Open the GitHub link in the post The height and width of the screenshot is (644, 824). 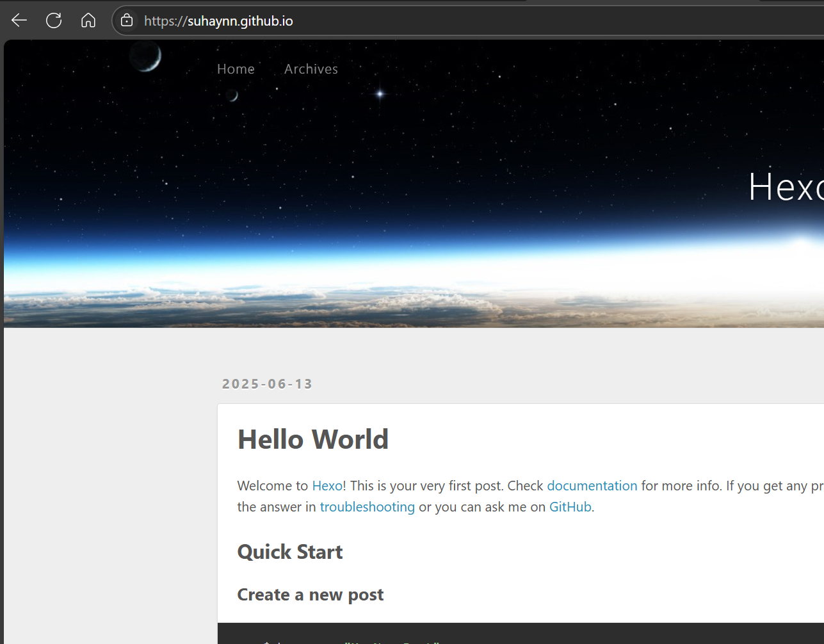[570, 507]
